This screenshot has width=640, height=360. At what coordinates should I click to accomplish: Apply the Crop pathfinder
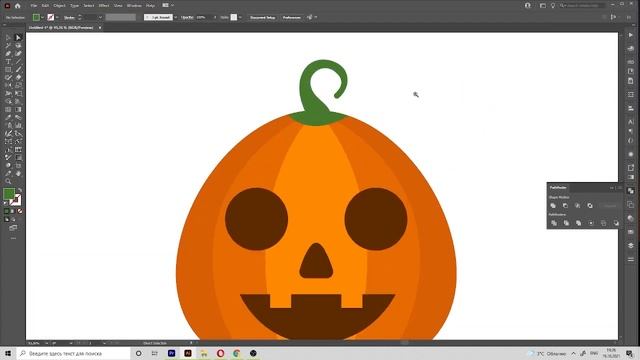[591, 223]
